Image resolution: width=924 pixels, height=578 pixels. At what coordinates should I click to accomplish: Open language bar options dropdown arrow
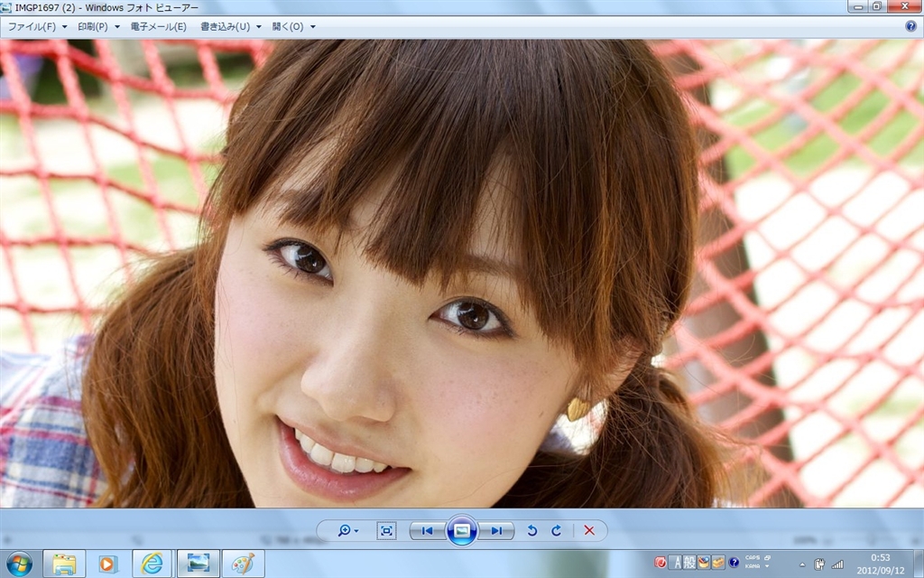[767, 566]
